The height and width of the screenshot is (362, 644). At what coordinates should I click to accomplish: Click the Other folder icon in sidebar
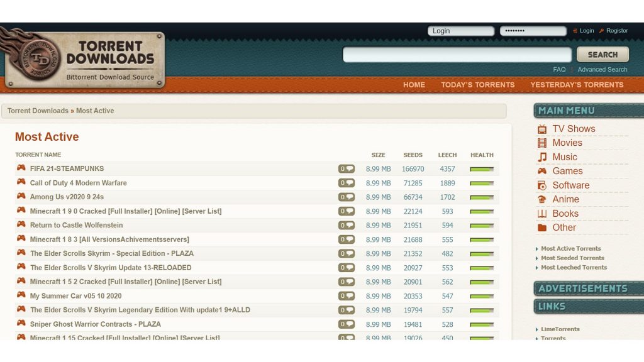tap(541, 228)
